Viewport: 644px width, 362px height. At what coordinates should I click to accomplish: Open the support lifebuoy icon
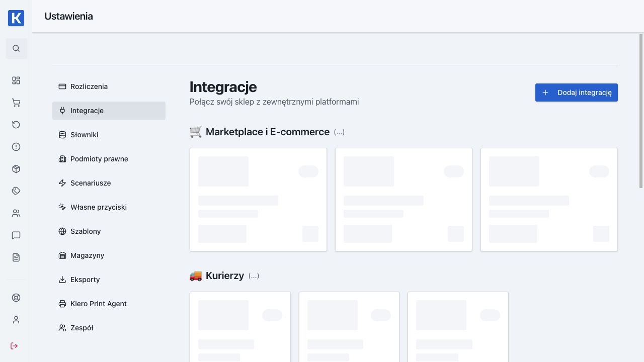coord(16,298)
